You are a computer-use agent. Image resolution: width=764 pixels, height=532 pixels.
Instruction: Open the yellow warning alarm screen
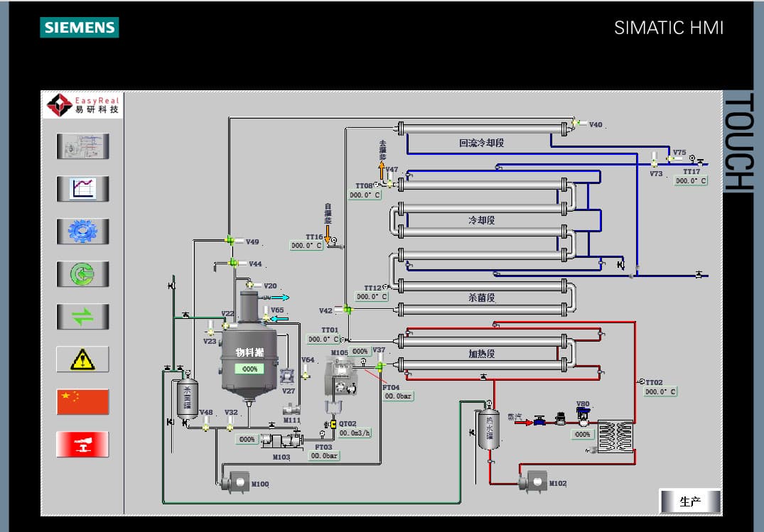[82, 359]
